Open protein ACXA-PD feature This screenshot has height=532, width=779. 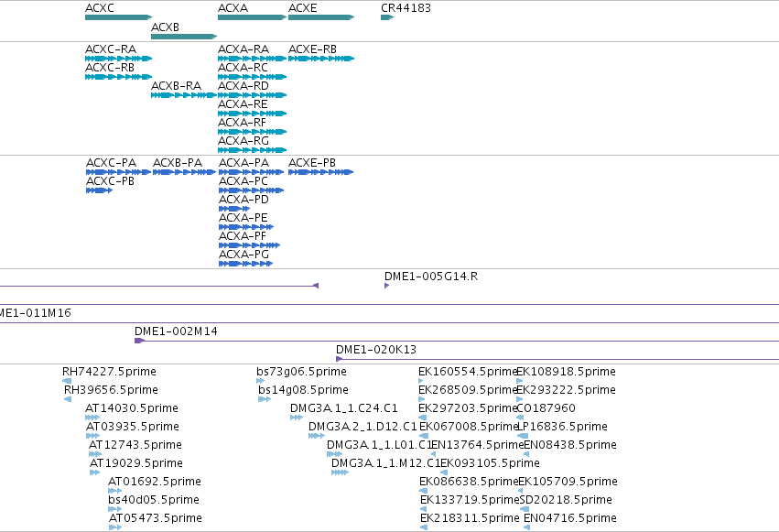[x=234, y=209]
